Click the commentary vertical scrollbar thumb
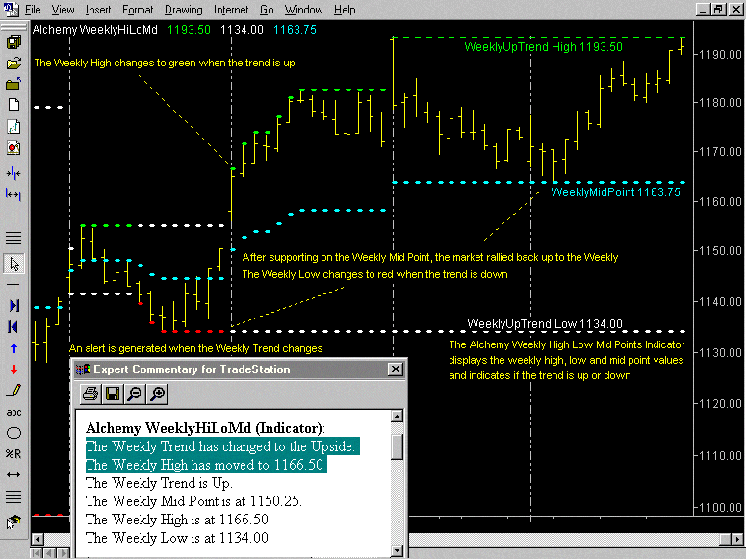 pos(397,446)
